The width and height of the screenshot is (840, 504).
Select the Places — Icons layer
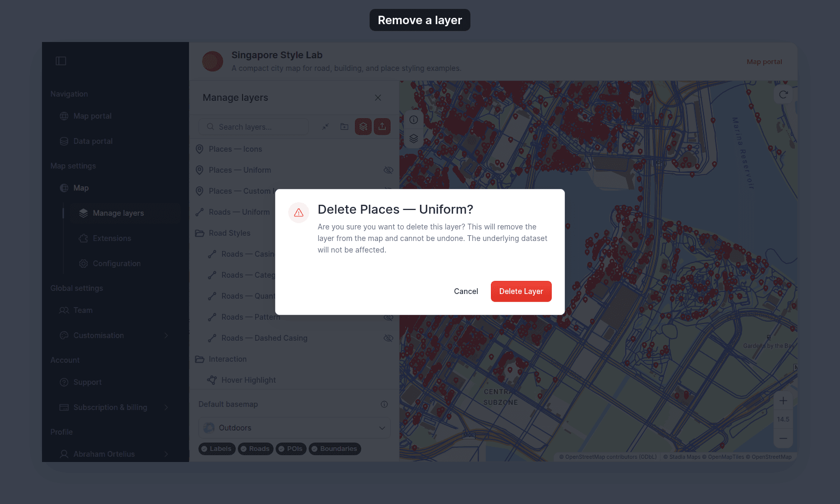pos(294,149)
